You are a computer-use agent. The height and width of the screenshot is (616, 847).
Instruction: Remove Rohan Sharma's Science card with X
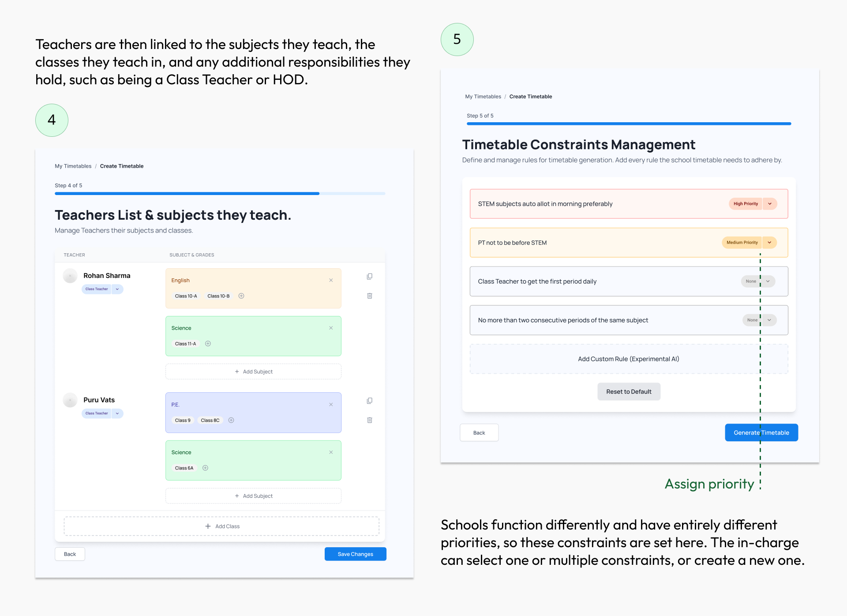[x=331, y=328]
